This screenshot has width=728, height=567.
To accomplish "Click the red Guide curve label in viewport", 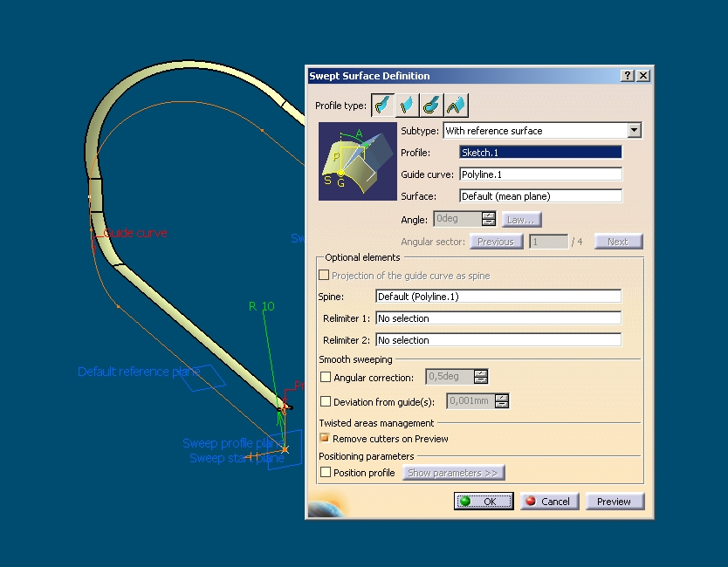I will 135,233.
